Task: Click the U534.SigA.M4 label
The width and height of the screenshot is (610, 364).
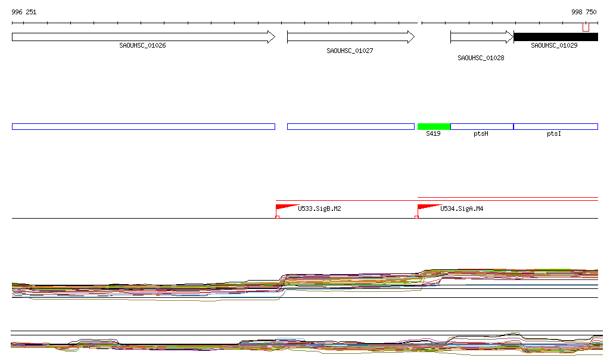Action: click(462, 209)
